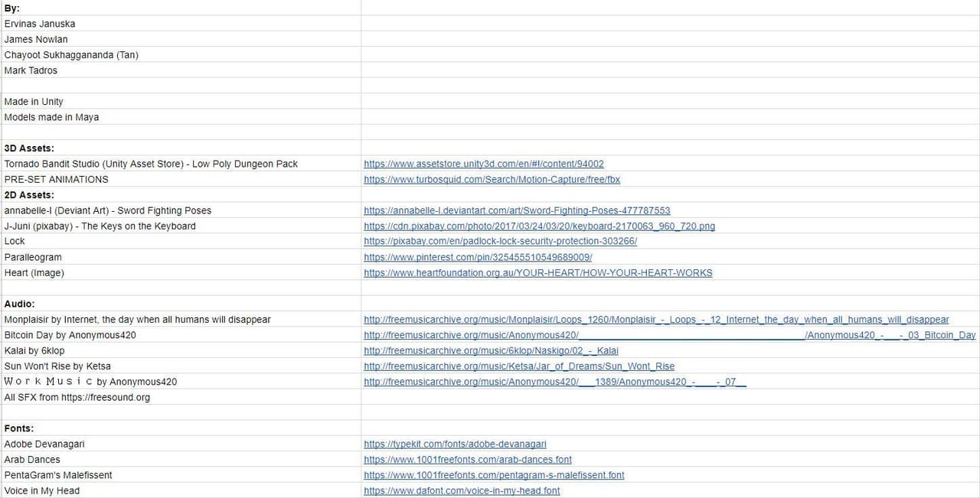Open the Anonymous420 1389 _07_ link

[x=555, y=382]
